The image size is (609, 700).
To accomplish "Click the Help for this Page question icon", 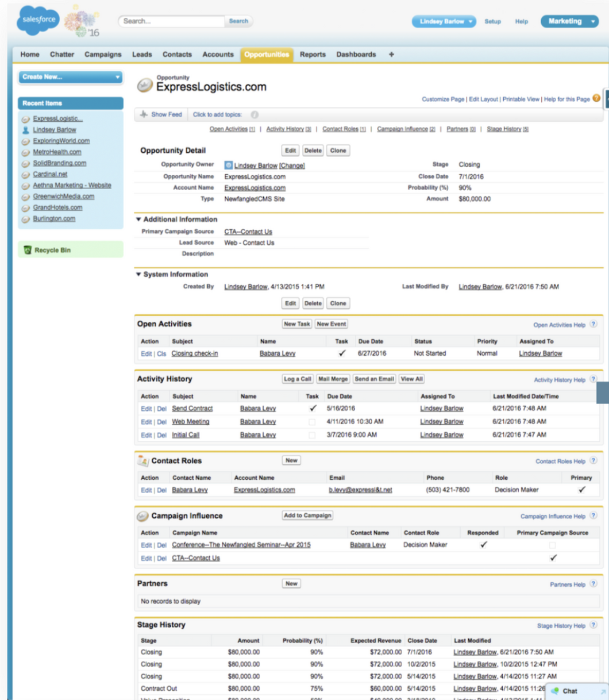I will click(596, 98).
